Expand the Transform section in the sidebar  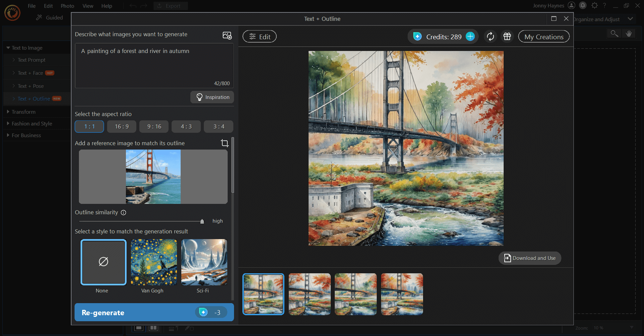click(x=24, y=112)
